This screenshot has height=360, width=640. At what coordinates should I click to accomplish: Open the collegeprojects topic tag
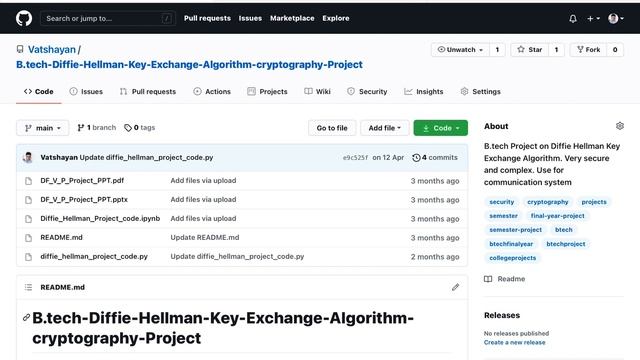tap(513, 258)
